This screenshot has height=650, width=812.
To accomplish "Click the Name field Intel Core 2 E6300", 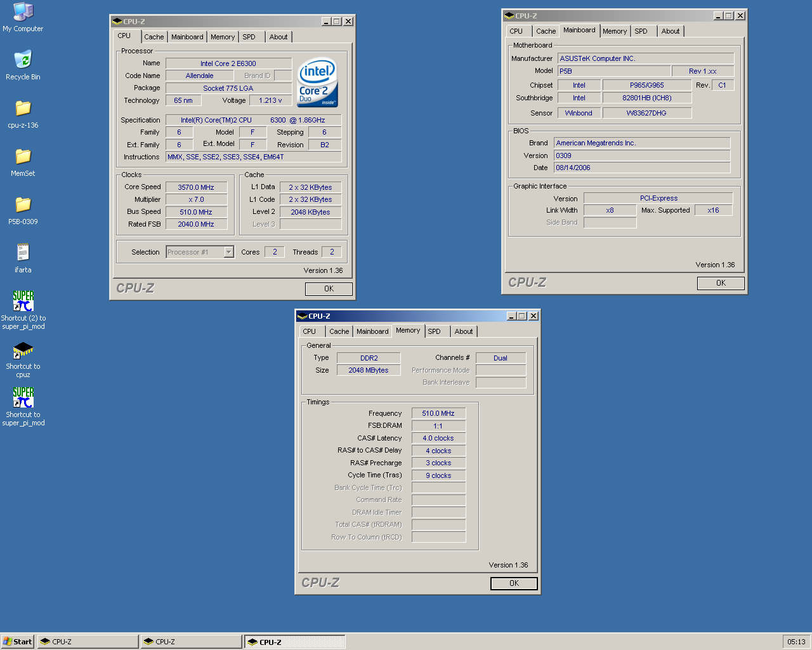I will point(228,63).
